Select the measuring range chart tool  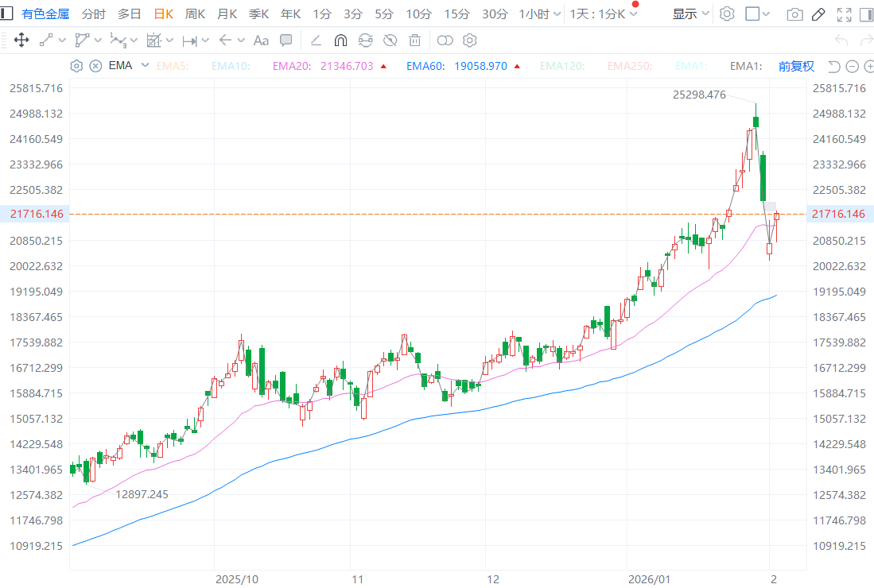[x=153, y=40]
